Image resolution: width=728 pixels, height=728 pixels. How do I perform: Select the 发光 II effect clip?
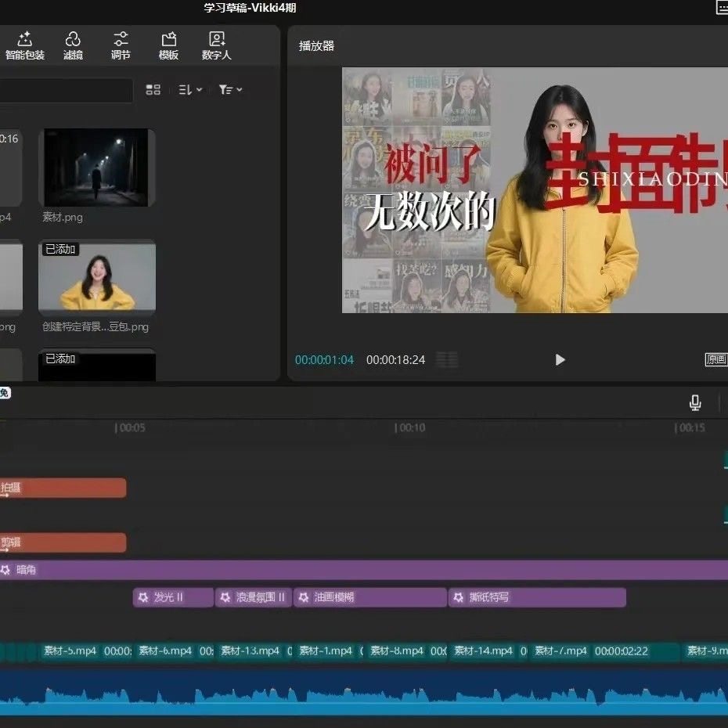click(172, 597)
